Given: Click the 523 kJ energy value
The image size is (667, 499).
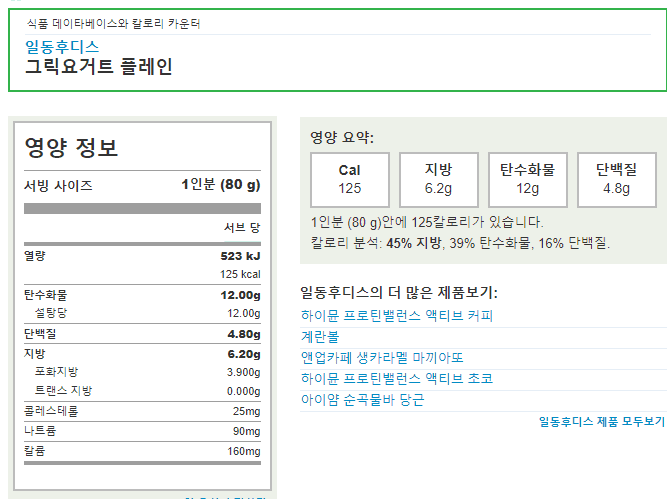Looking at the screenshot, I should (240, 256).
